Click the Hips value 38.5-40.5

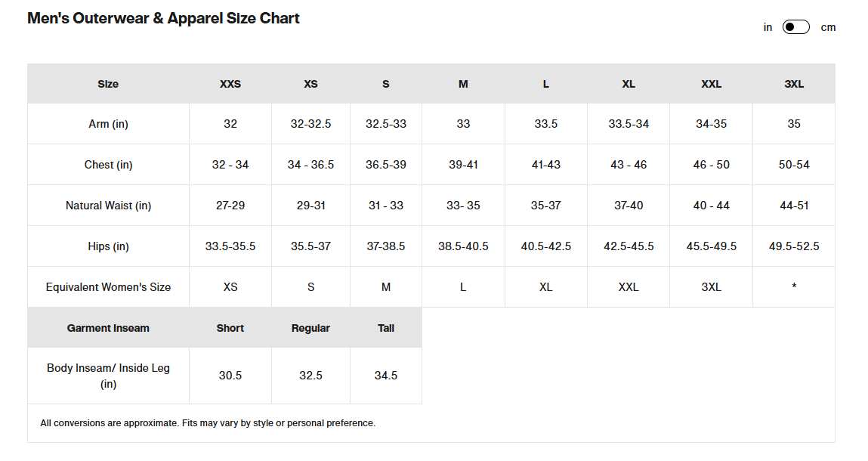click(463, 246)
